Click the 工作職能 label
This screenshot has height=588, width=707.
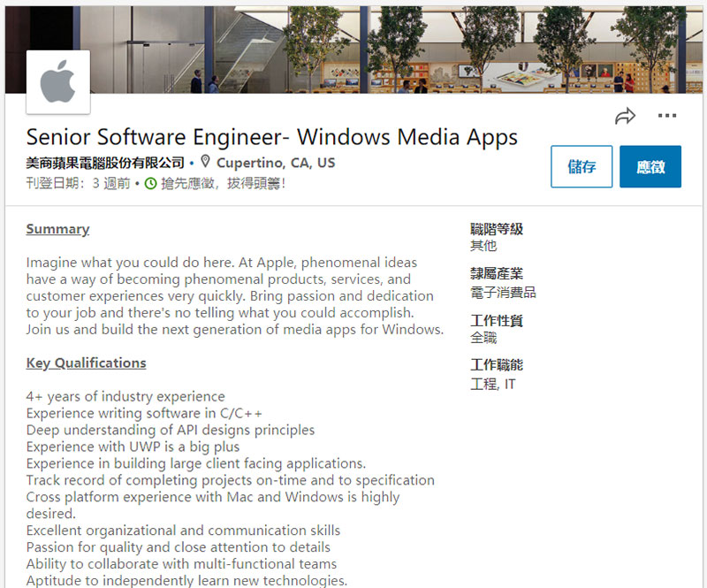point(497,365)
